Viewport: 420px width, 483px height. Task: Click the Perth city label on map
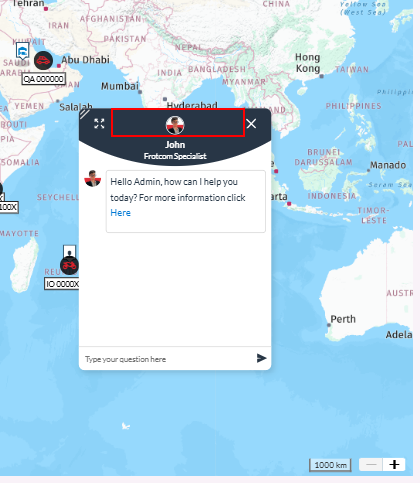tap(343, 319)
